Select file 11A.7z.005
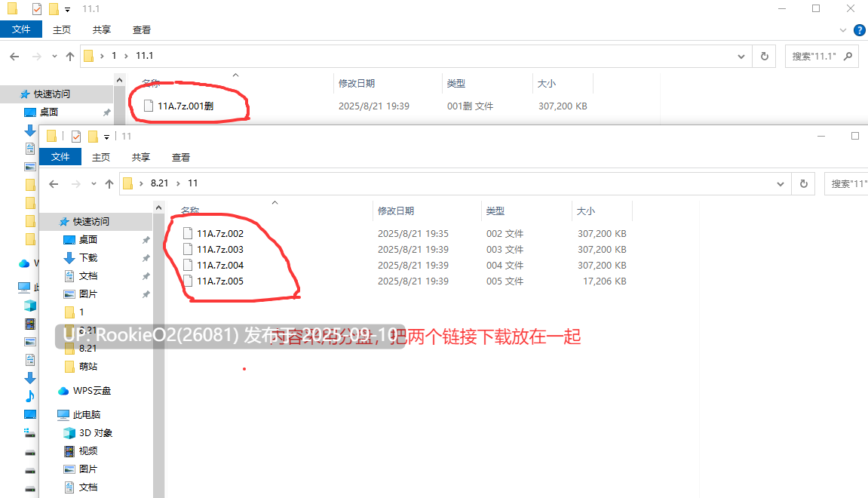 click(220, 281)
